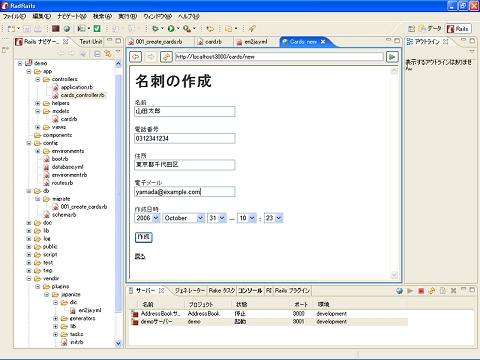Screen dimensions: 480x360
Task: Click the browser forward arrow button
Action: click(151, 57)
